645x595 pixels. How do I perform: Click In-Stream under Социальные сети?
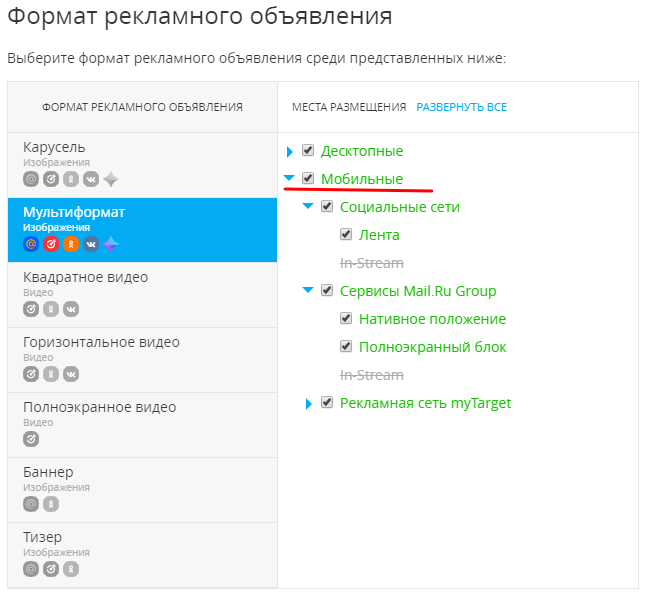372,263
